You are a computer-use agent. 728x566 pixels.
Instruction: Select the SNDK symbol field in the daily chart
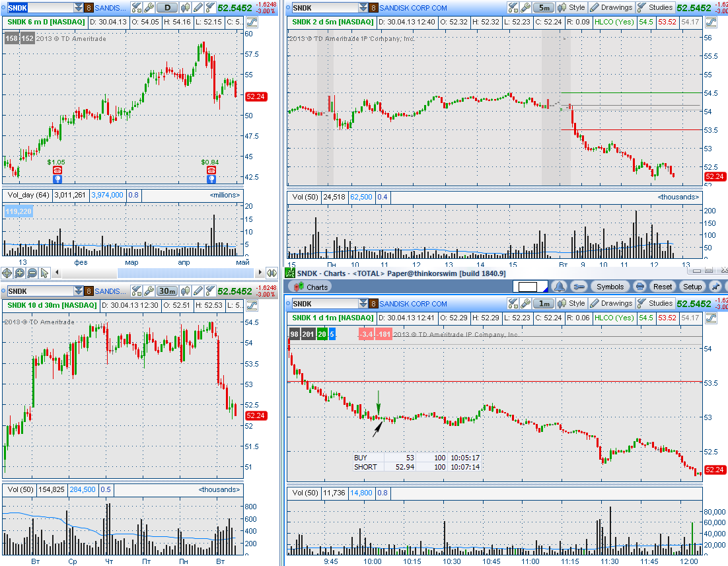[41, 7]
